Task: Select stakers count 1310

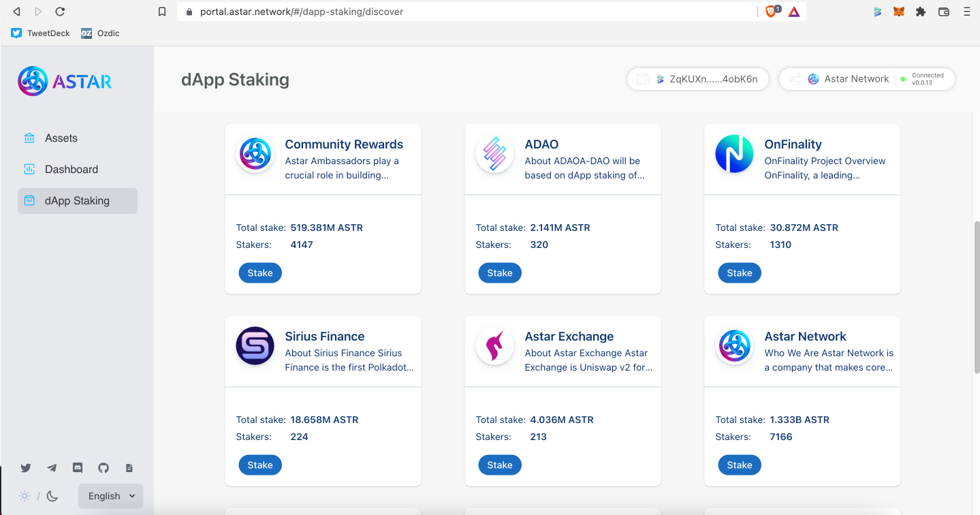Action: (780, 245)
